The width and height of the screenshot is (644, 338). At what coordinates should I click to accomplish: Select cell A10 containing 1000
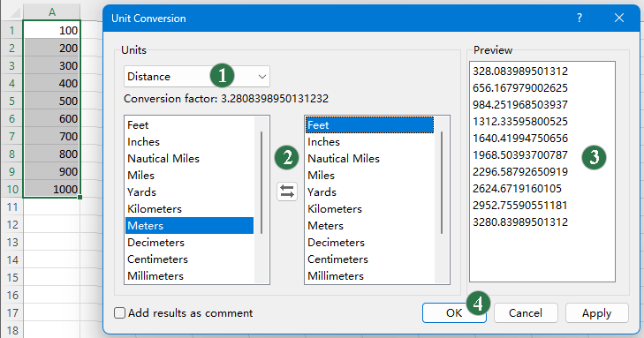point(52,189)
